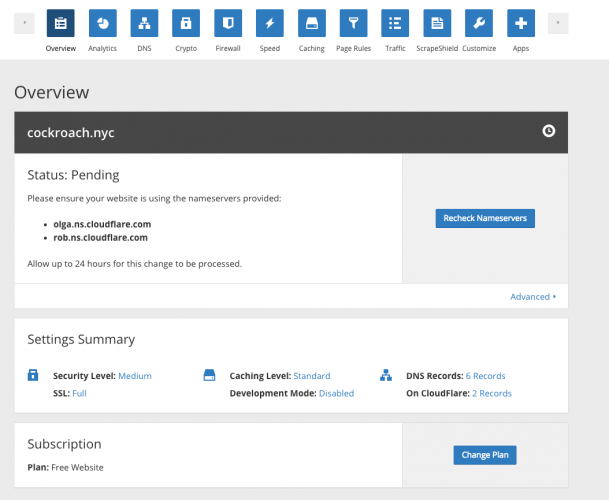This screenshot has height=500, width=609.
Task: Open the Speed lightning icon
Action: (270, 23)
